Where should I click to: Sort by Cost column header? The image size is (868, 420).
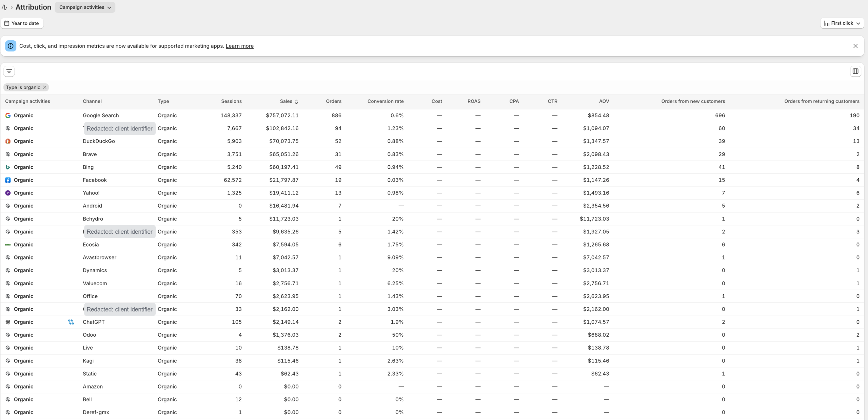click(437, 101)
